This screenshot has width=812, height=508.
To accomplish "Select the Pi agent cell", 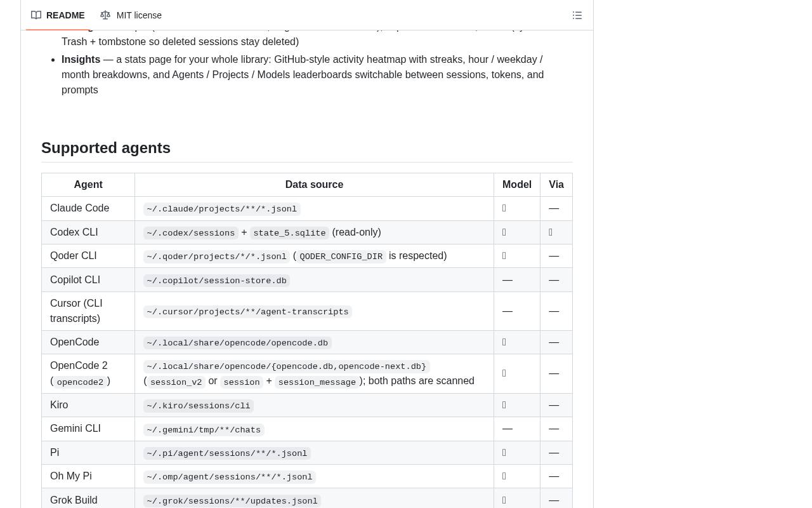I will (88, 453).
